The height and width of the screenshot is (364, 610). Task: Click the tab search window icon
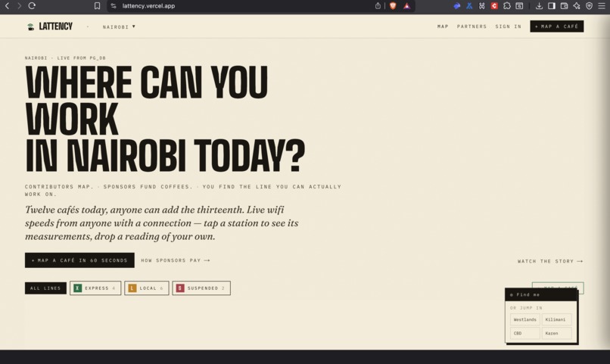[519, 6]
